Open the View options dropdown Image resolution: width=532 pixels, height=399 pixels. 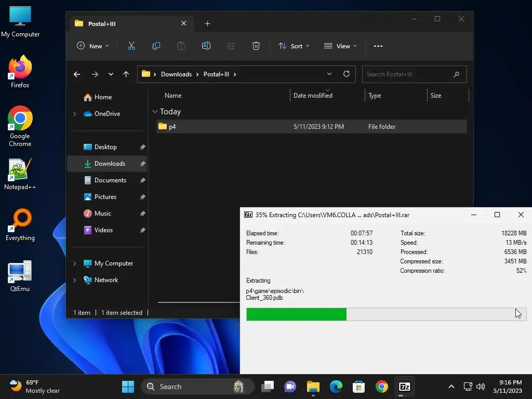(x=340, y=46)
